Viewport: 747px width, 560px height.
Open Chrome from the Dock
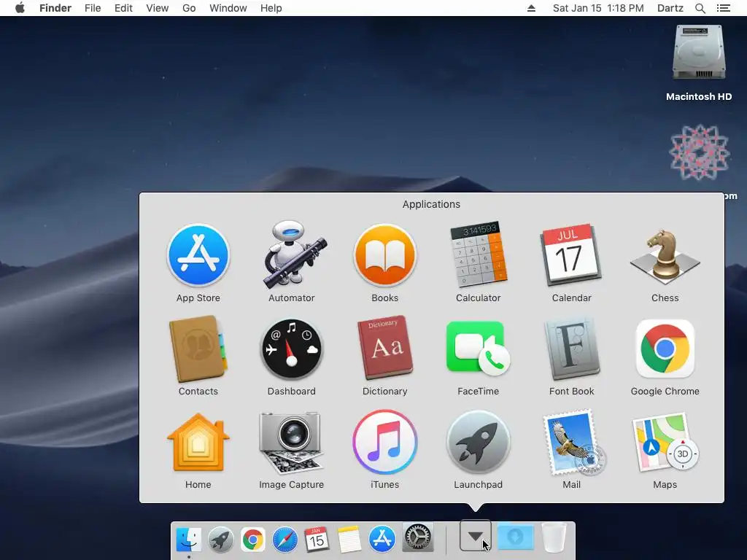[x=252, y=540]
